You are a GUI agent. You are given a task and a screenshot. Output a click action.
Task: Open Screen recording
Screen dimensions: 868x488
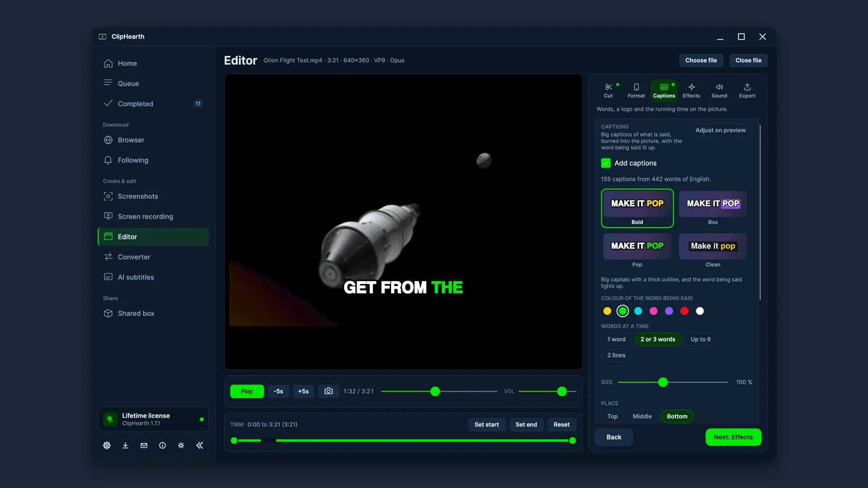click(153, 216)
